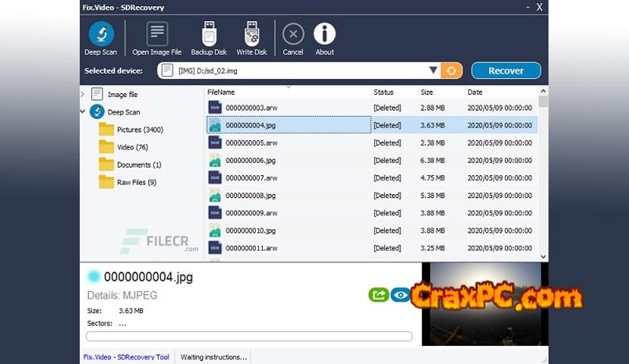Open the Video (76) folder
This screenshot has width=629, height=364.
pos(132,147)
